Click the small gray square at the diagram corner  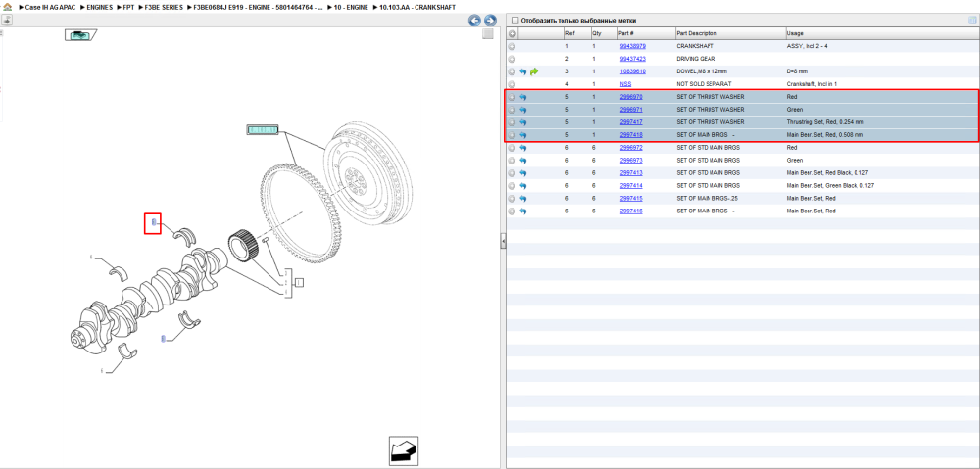coord(488,34)
